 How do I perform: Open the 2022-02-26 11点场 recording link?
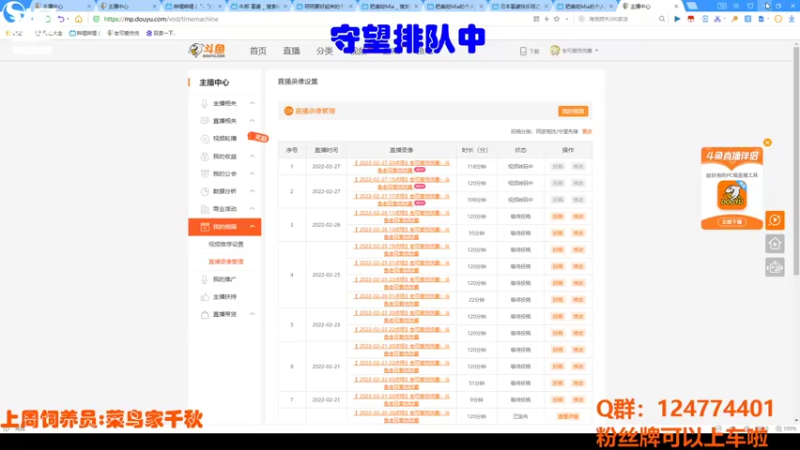click(x=402, y=216)
